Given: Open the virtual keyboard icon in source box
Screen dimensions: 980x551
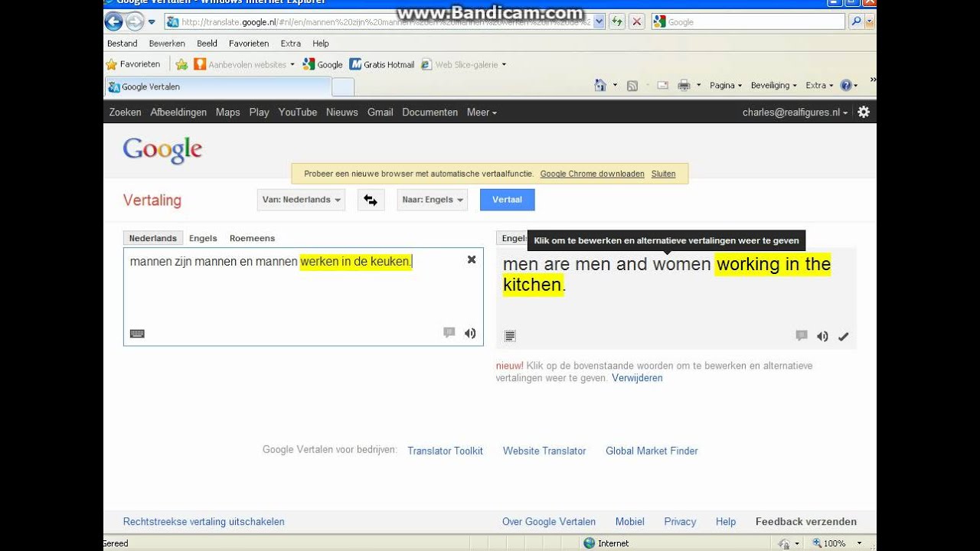Looking at the screenshot, I should pos(137,334).
